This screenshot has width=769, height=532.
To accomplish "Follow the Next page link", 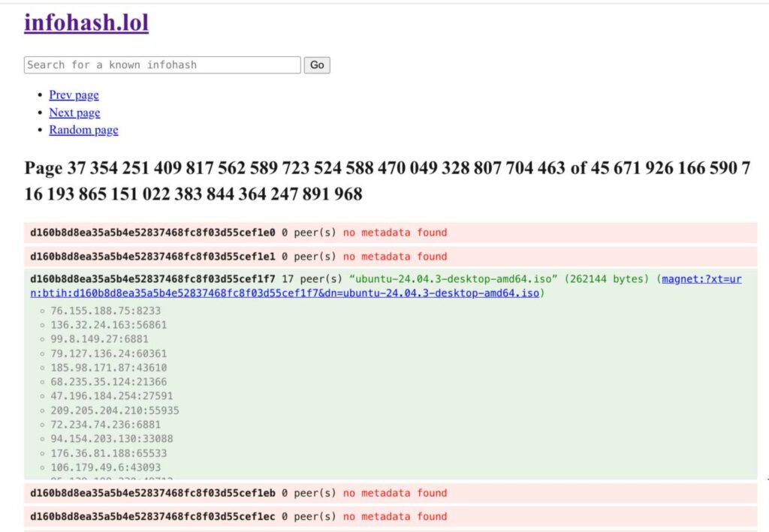I will click(74, 113).
